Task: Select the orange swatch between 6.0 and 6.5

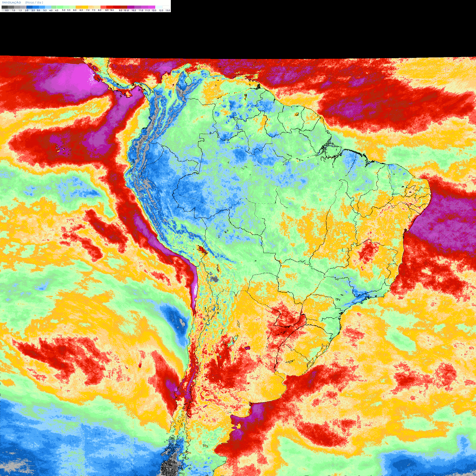Action: click(x=79, y=7)
